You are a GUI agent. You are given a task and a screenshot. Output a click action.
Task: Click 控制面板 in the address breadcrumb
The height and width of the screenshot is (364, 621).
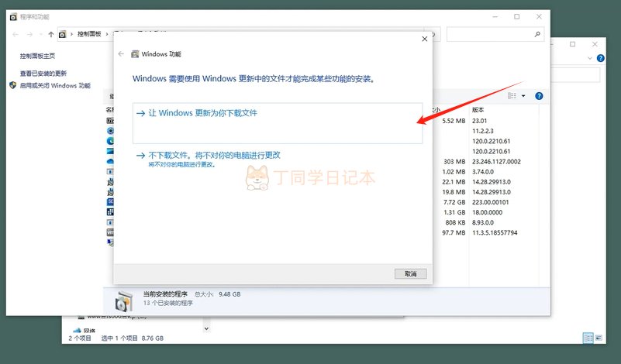pos(89,34)
